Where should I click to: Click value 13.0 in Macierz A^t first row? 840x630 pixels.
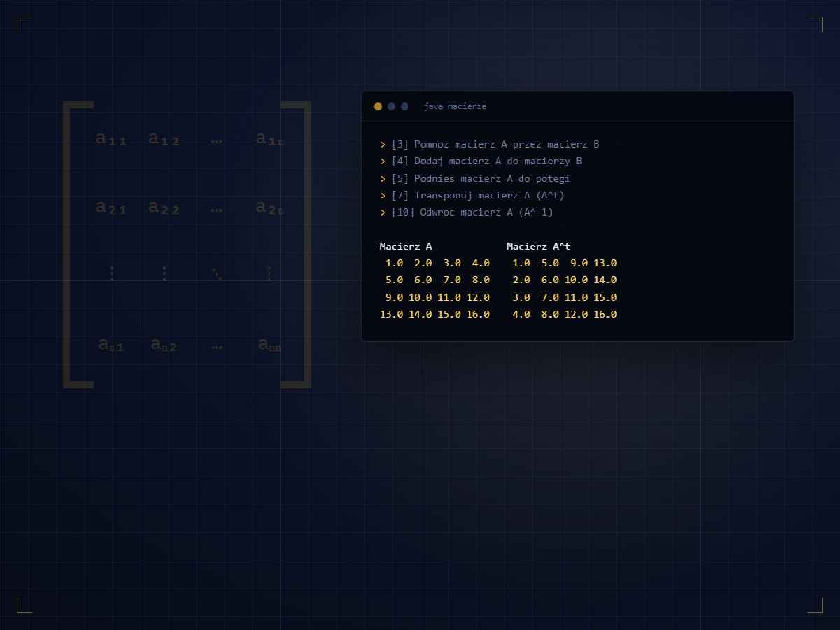605,263
